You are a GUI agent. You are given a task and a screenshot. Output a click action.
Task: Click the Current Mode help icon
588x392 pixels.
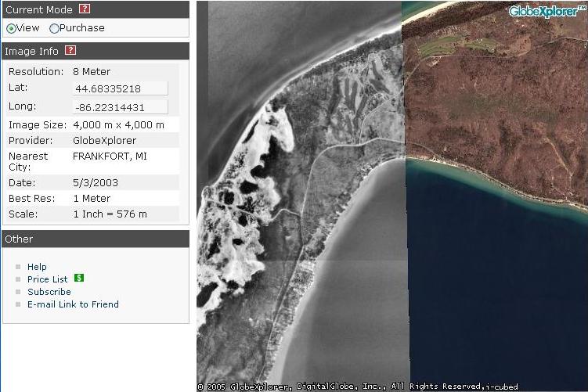pyautogui.click(x=85, y=9)
